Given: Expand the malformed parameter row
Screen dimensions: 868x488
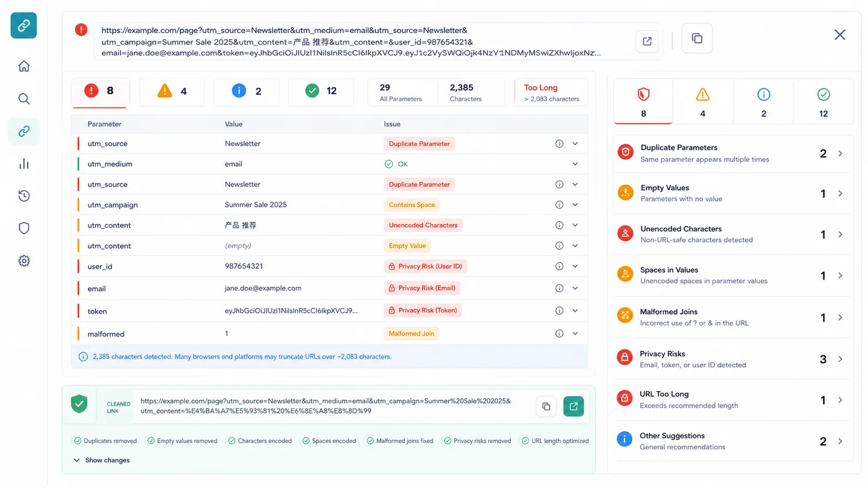Looking at the screenshot, I should coord(575,333).
